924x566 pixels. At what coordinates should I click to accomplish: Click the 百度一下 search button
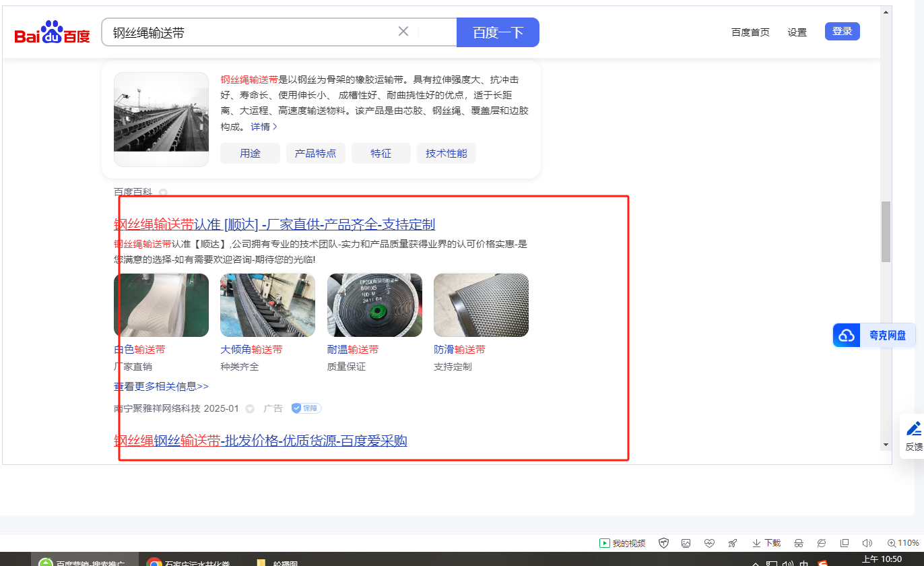tap(498, 32)
